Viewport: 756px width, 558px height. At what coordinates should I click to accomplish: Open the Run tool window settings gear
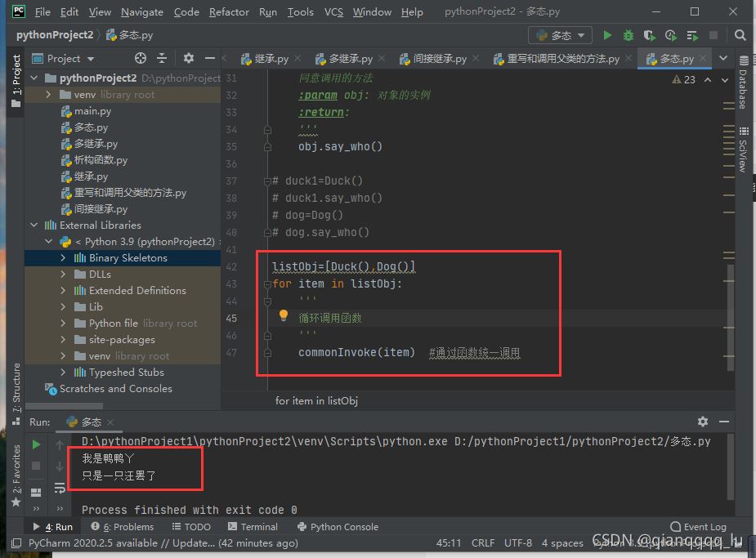[703, 422]
